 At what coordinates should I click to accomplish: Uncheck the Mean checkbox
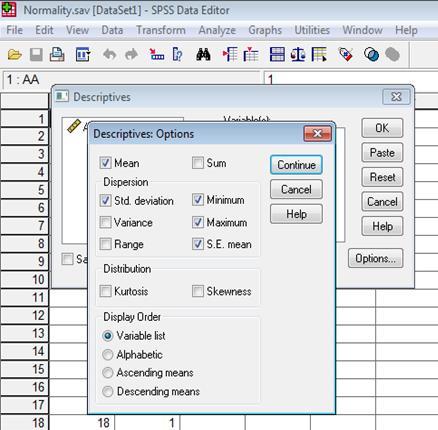pos(105,163)
